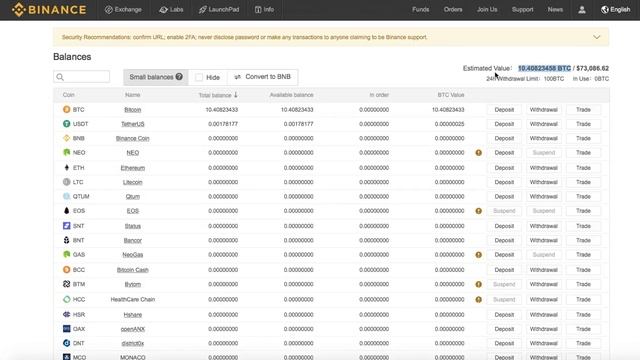
Task: Click the DNT coin icon
Action: point(67,343)
